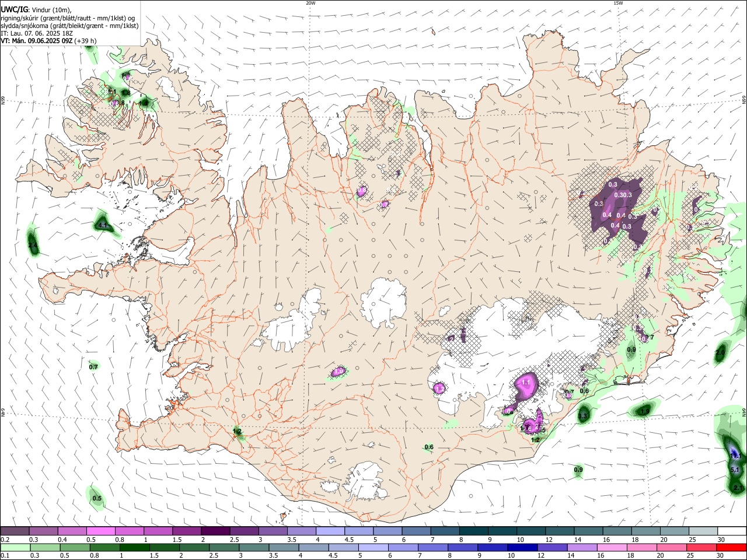Select the 'rigning/skúrir (grænt/blátt/rautt' header line

pos(68,18)
